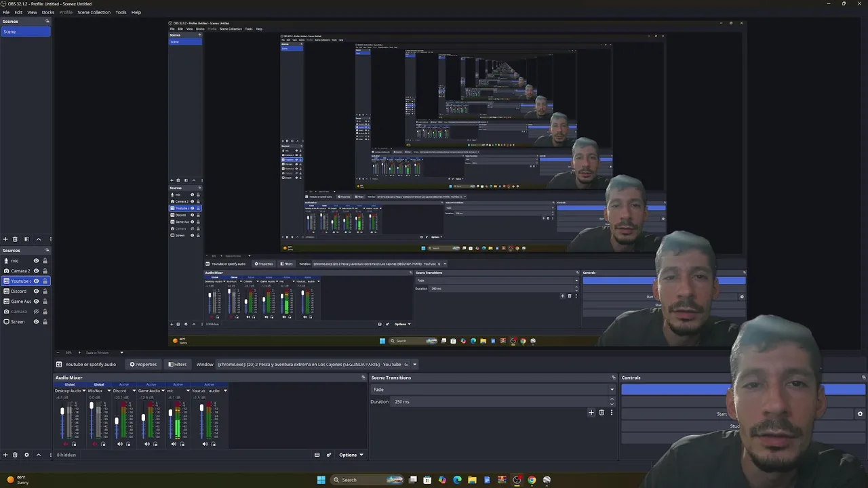Viewport: 868px width, 488px height.
Task: Add a new scene with the plus icon
Action: coord(5,239)
